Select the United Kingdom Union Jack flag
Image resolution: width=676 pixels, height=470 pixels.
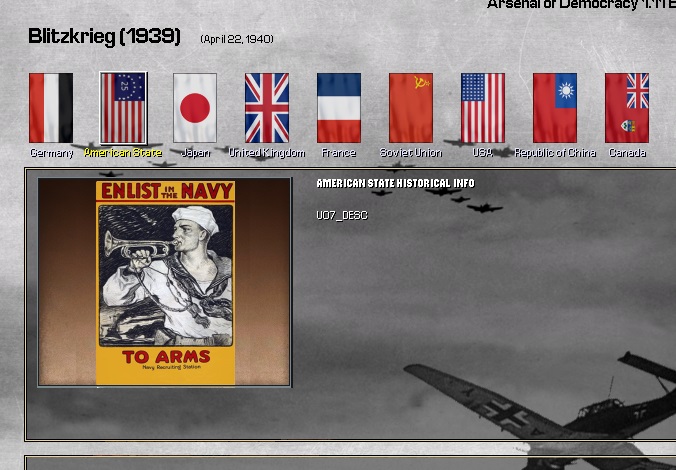[x=267, y=108]
